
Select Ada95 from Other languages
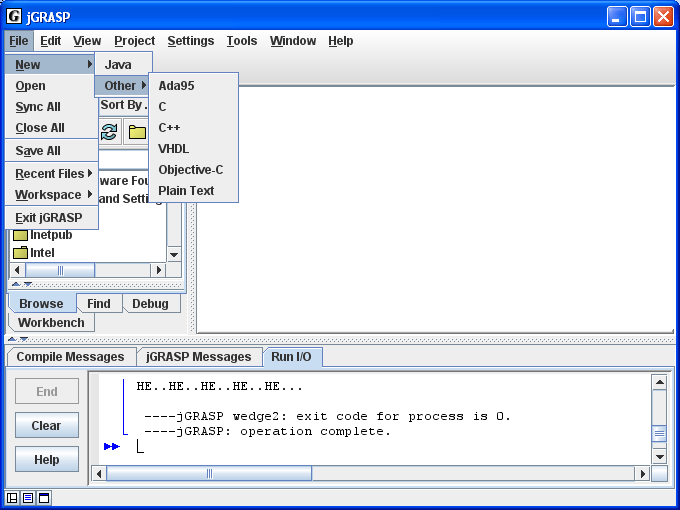point(193,85)
